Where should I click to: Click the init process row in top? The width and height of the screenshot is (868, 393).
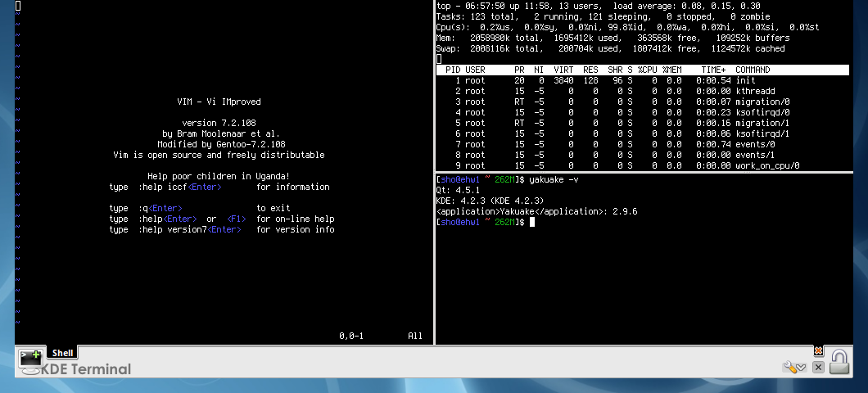642,80
